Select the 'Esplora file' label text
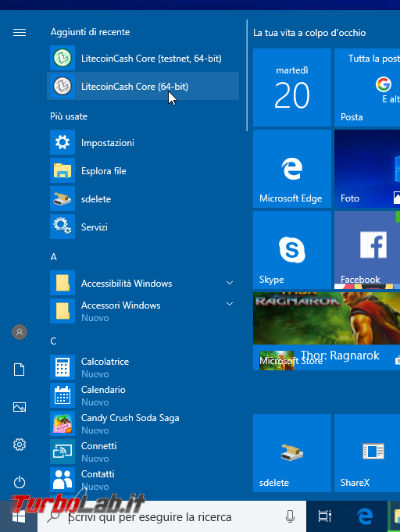This screenshot has width=400, height=532. 103,171
